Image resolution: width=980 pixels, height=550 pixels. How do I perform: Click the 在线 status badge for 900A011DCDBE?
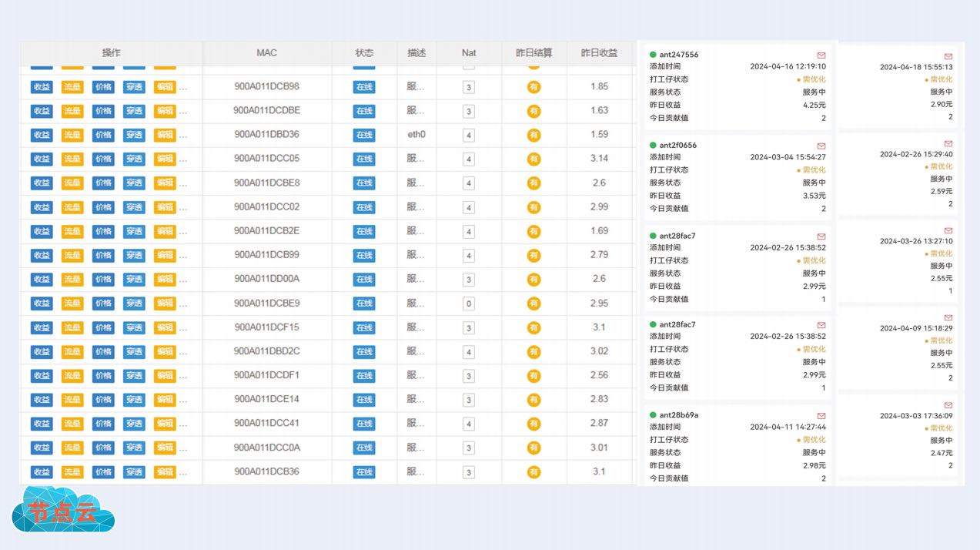[x=364, y=111]
